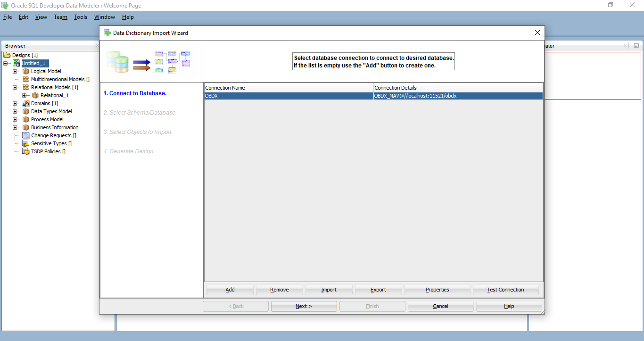Open the Edit menu

[x=24, y=17]
